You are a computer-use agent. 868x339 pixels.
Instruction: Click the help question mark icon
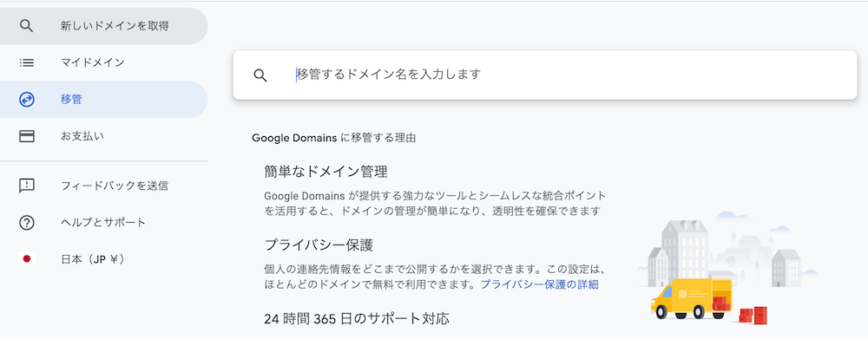(x=27, y=222)
